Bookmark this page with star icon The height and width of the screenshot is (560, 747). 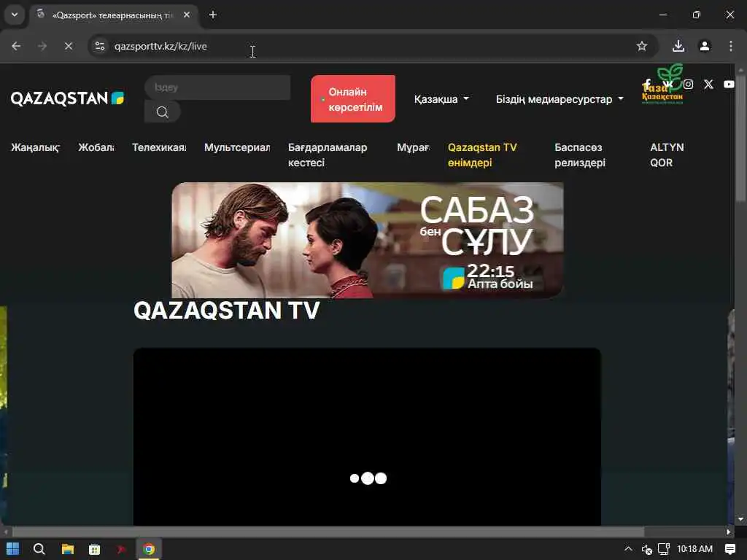[642, 46]
